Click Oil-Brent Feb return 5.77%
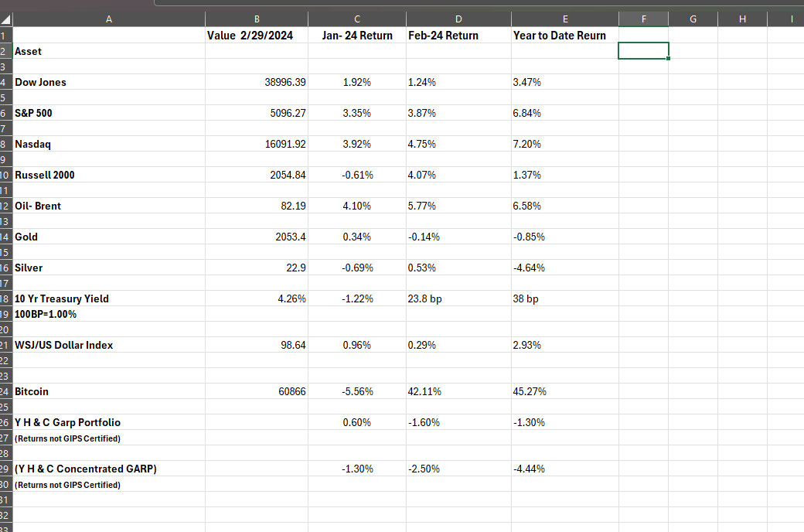804x532 pixels. pyautogui.click(x=458, y=206)
